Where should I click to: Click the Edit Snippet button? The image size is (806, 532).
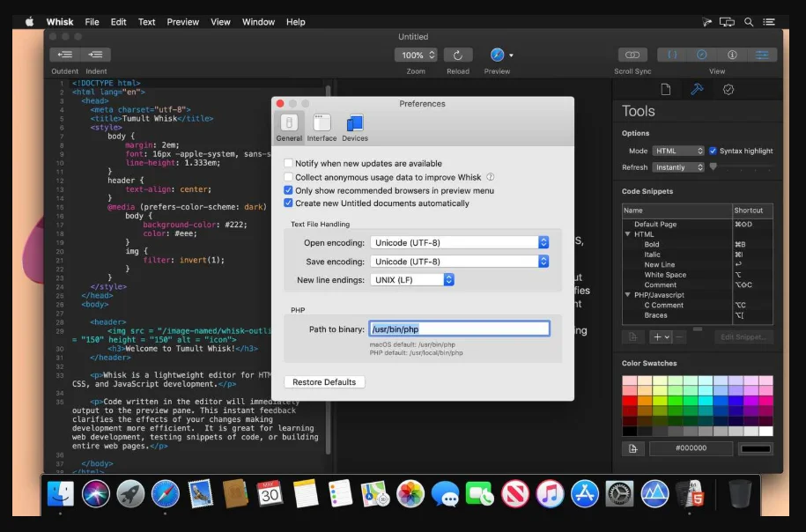743,337
